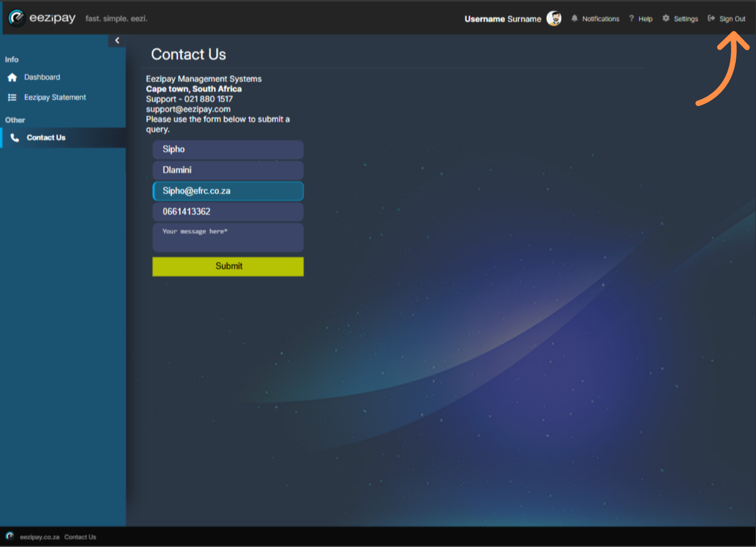Open the Settings gear icon
Image resolution: width=756 pixels, height=547 pixels.
coord(666,18)
